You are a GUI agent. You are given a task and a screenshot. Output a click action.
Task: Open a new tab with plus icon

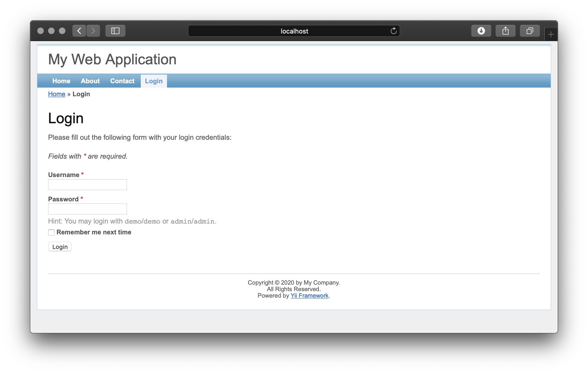pos(551,34)
